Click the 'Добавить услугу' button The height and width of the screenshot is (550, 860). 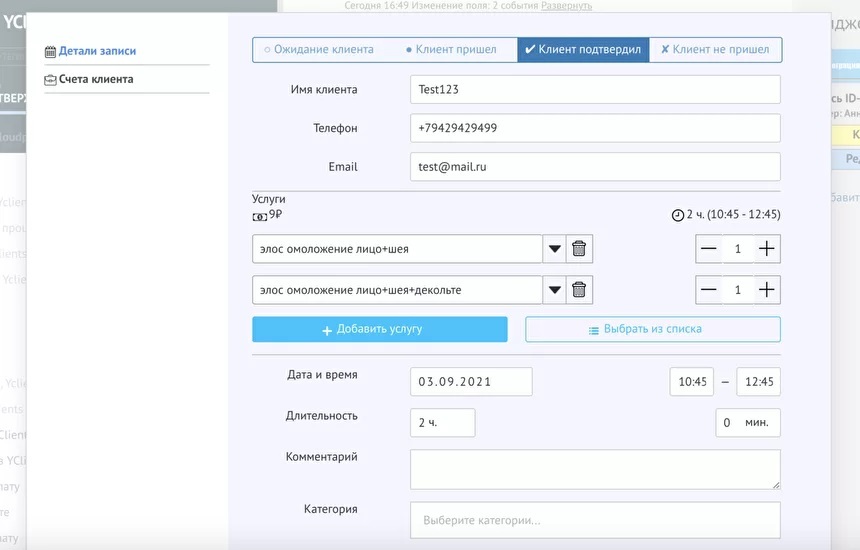380,329
